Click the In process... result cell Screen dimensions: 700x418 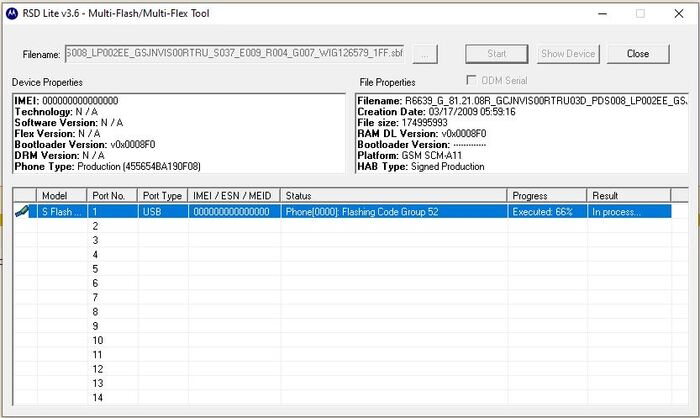[629, 212]
